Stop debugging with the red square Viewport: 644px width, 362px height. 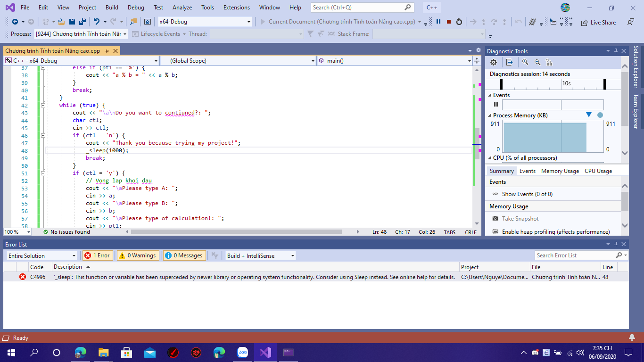[448, 22]
